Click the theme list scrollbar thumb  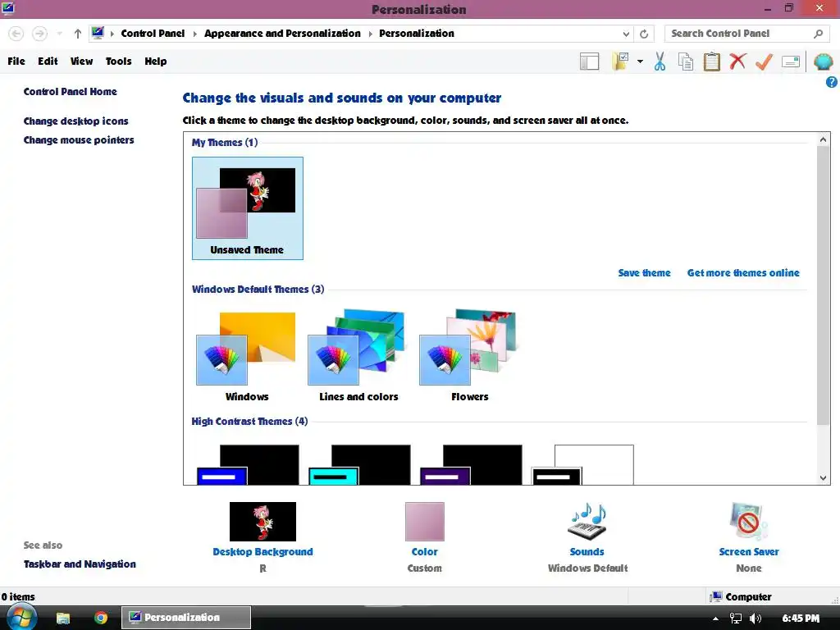(824, 285)
